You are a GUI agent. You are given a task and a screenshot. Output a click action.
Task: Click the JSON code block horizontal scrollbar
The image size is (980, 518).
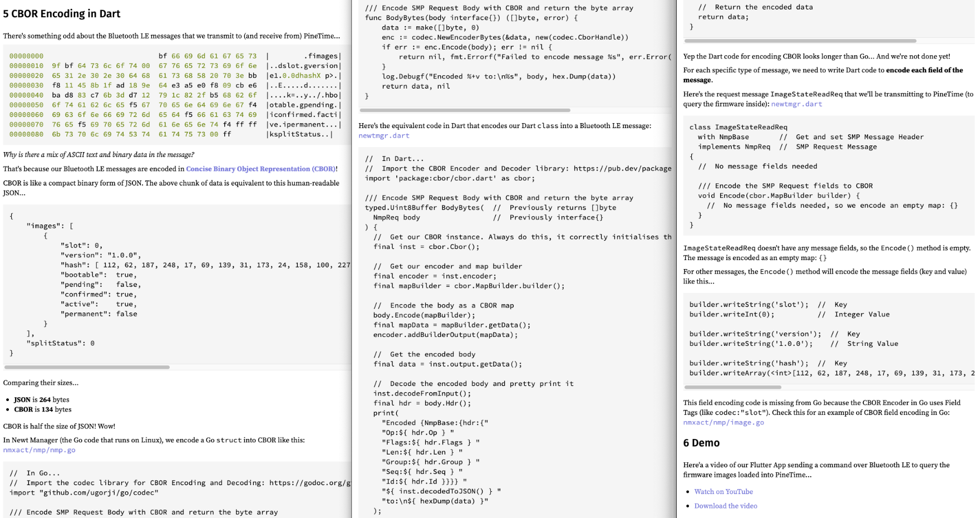click(87, 368)
